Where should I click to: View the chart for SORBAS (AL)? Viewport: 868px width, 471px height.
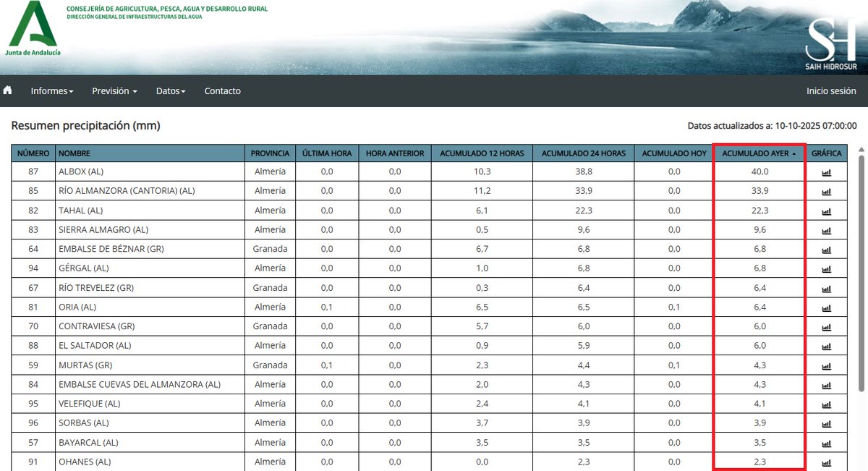(x=825, y=423)
